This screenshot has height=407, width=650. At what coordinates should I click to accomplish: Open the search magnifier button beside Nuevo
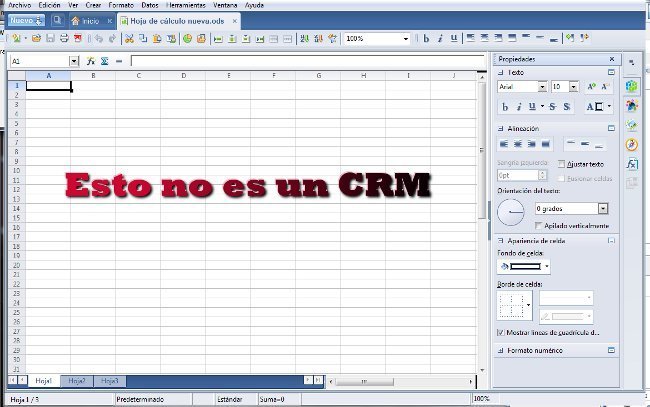(x=57, y=20)
